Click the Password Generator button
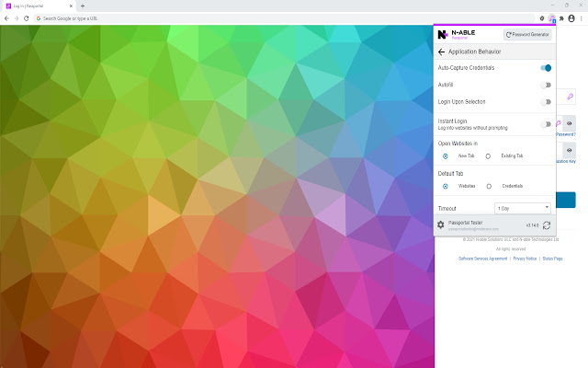 [x=527, y=34]
